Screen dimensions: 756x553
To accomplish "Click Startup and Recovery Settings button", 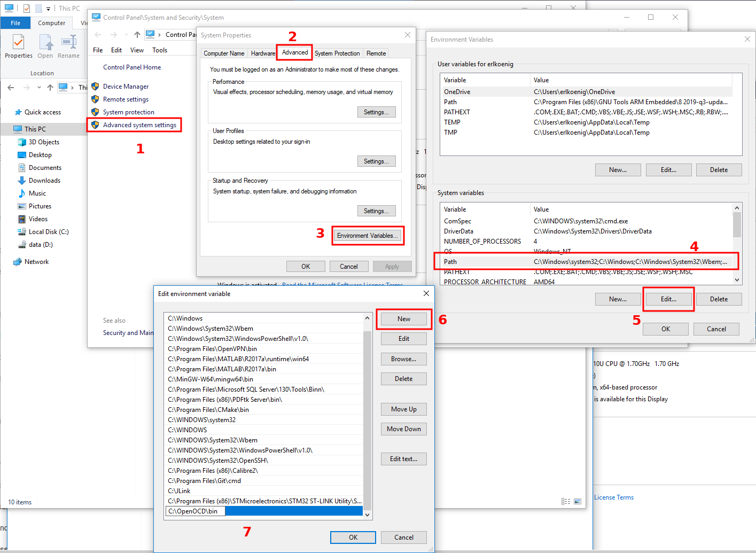I will pyautogui.click(x=376, y=211).
